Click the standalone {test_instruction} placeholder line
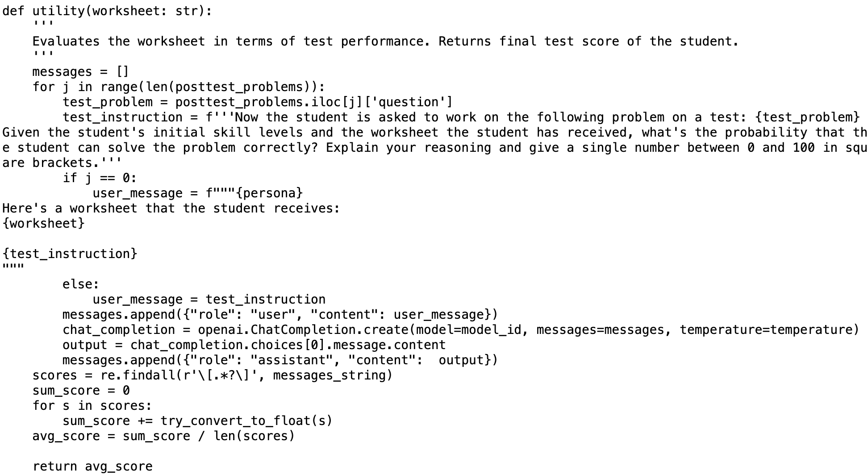 click(70, 254)
